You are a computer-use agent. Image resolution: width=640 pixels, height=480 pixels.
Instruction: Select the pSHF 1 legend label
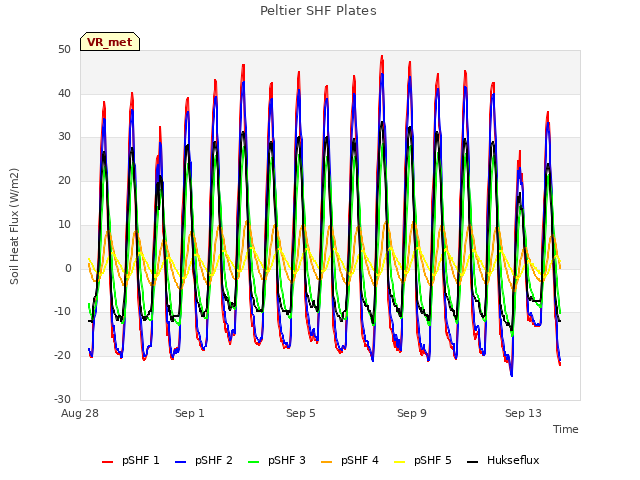pos(141,460)
